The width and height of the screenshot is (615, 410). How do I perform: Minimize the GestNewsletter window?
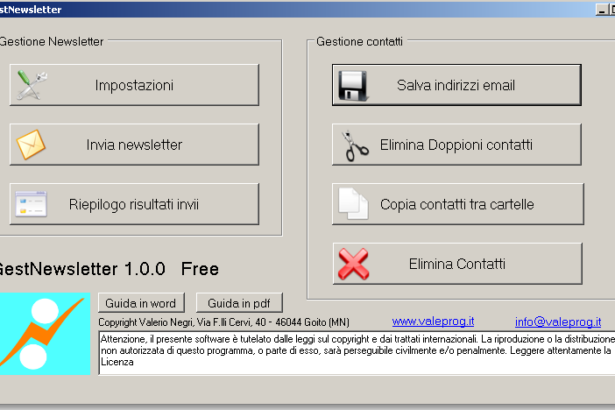601,9
